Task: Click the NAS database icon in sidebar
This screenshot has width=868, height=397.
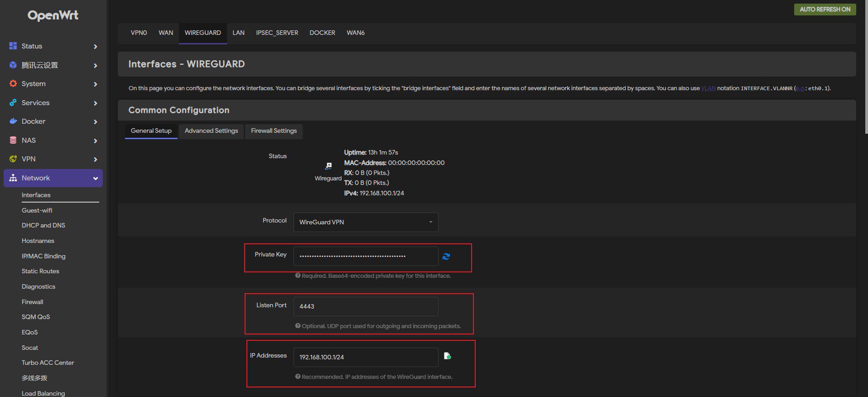Action: [x=13, y=140]
